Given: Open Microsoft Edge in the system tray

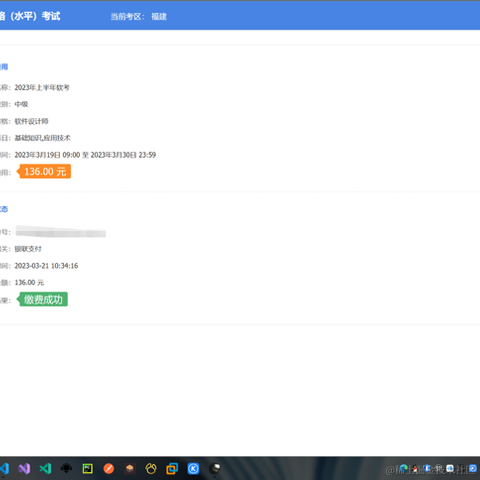Looking at the screenshot, I should tap(404, 469).
